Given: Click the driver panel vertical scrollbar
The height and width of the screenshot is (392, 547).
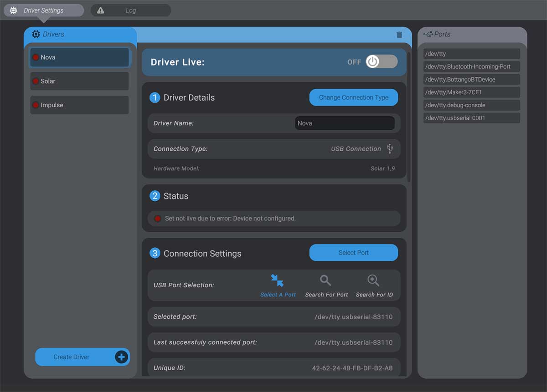Looking at the screenshot, I should (409, 117).
